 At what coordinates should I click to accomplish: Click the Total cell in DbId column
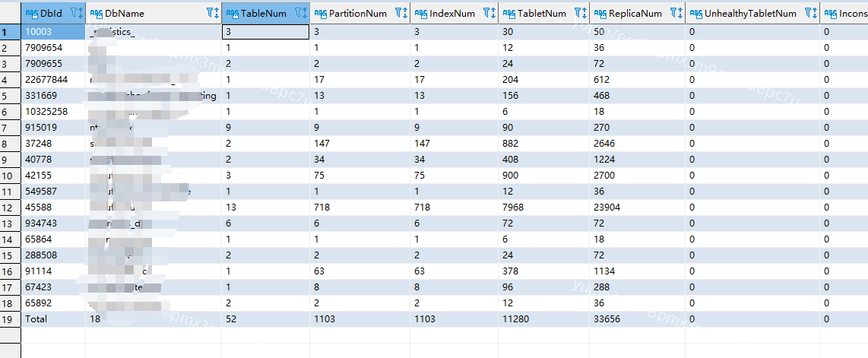[36, 319]
